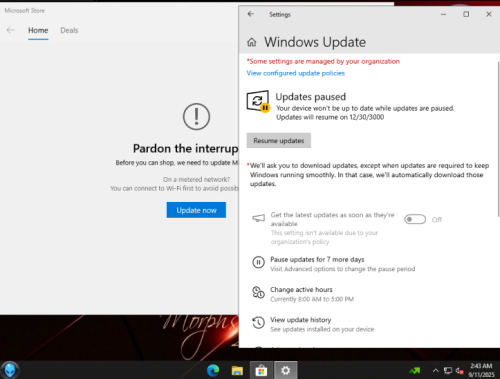The image size is (500, 379).
Task: Click the Change active hours clock icon
Action: point(258,292)
